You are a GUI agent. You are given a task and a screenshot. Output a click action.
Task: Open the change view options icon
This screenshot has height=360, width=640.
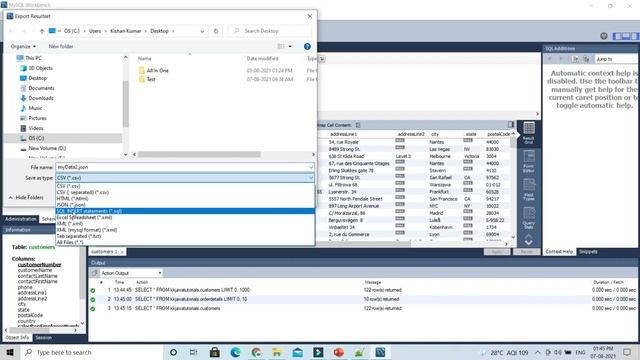coord(281,47)
